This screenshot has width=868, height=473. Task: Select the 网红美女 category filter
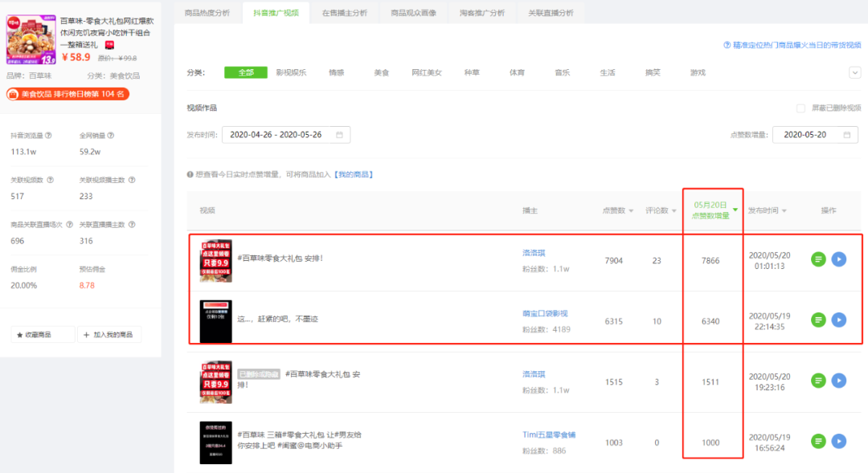[x=427, y=72]
